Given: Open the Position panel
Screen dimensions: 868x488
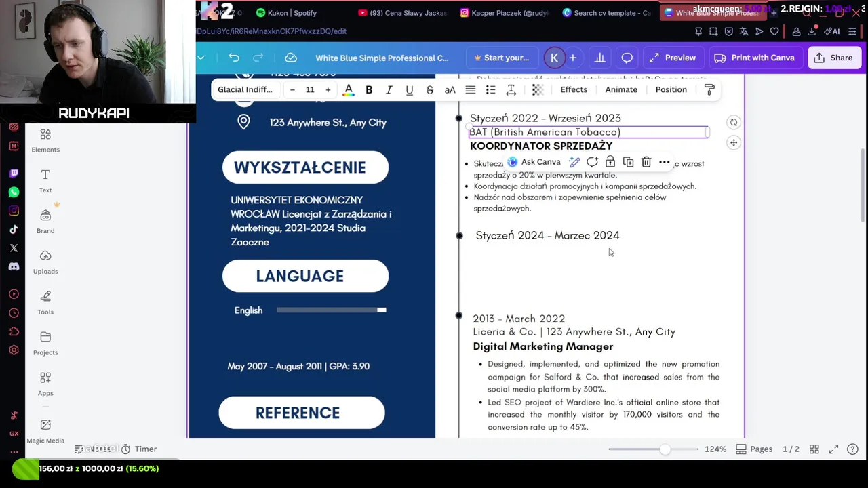Looking at the screenshot, I should pos(671,90).
